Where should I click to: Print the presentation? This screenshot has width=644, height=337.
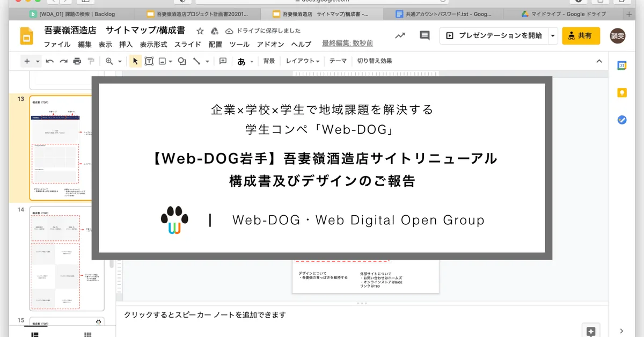[x=77, y=61]
